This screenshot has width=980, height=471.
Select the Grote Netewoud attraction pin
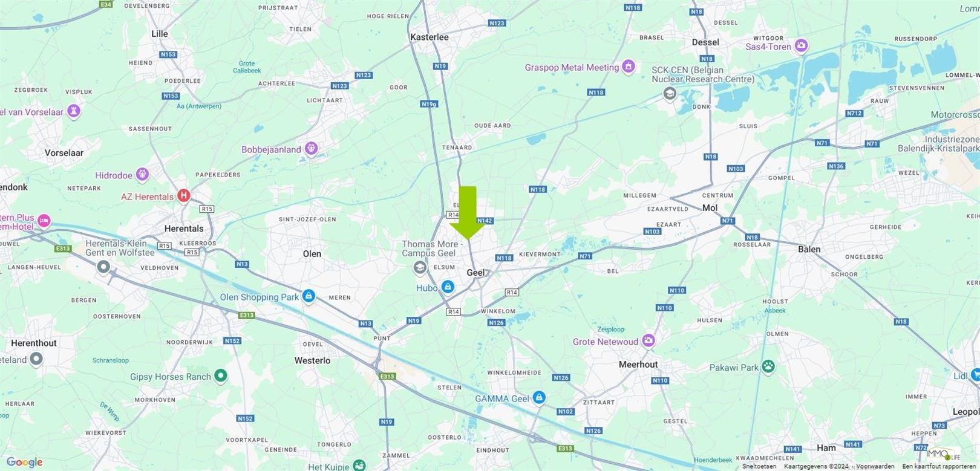point(648,340)
